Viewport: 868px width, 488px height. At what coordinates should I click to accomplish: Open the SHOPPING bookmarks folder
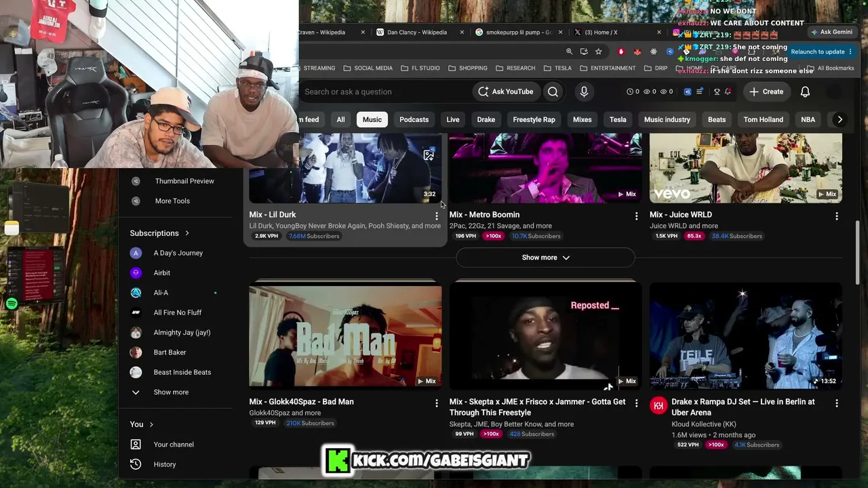tap(467, 68)
